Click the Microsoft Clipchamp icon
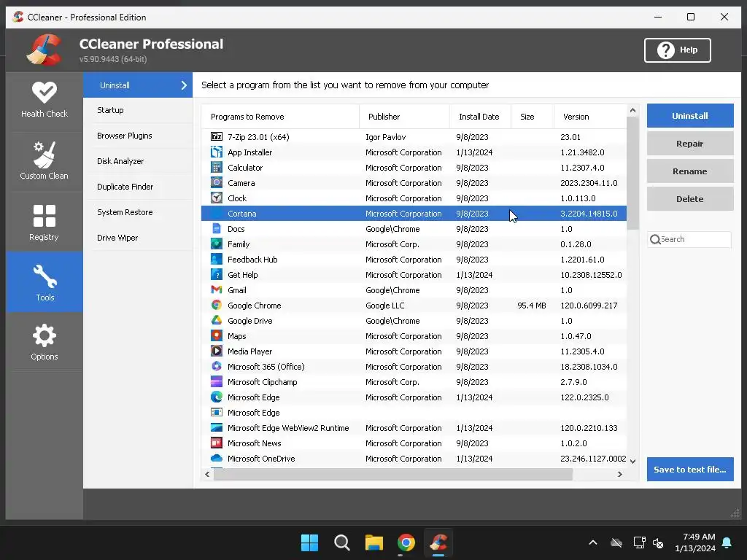This screenshot has width=747, height=560. tap(216, 381)
